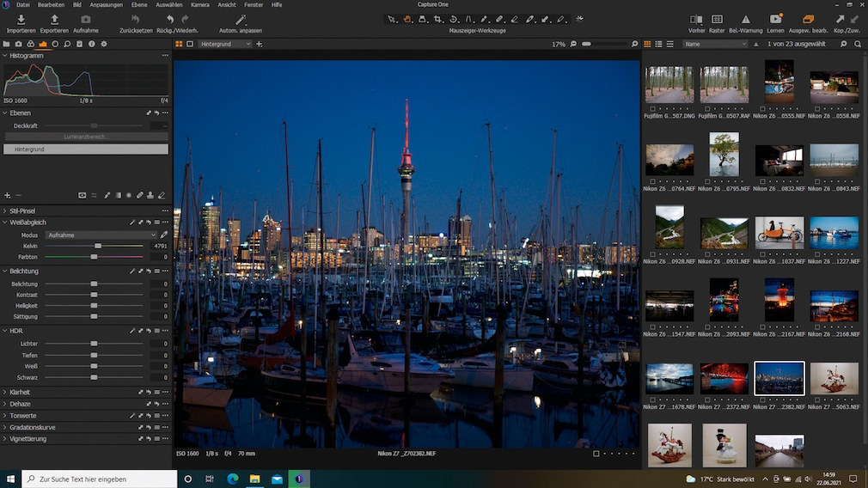Screen dimensions: 868x488
Task: Toggle the Raster grid overlay
Action: coord(717,20)
